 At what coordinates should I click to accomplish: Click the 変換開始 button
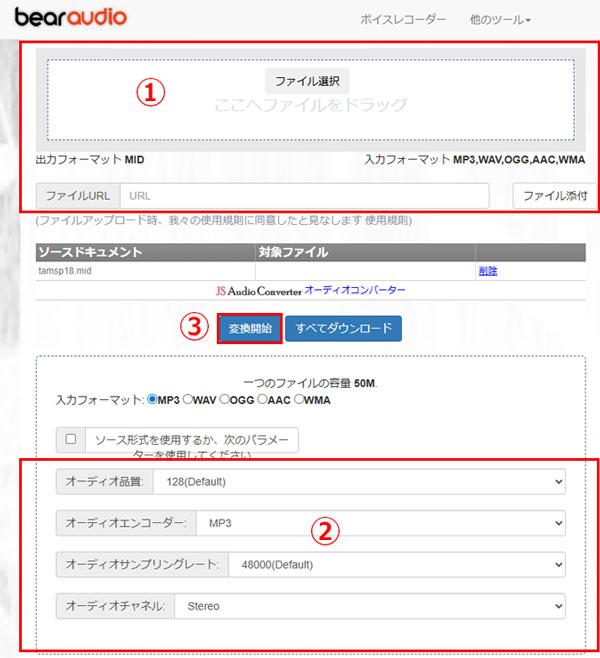point(249,328)
